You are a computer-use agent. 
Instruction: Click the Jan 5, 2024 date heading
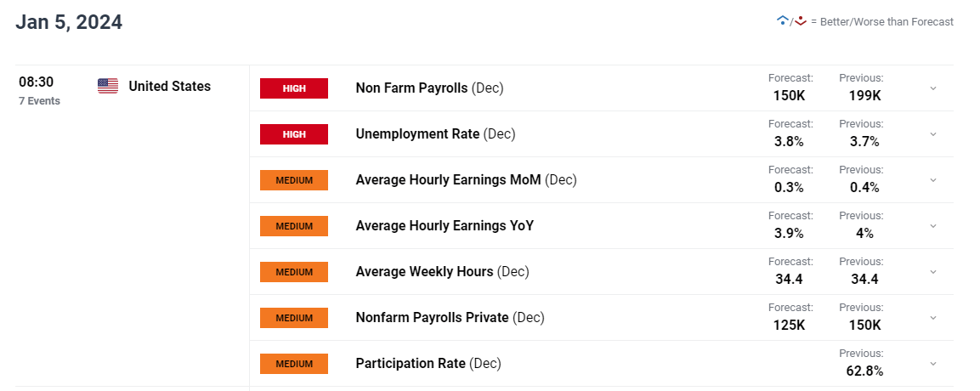(69, 23)
